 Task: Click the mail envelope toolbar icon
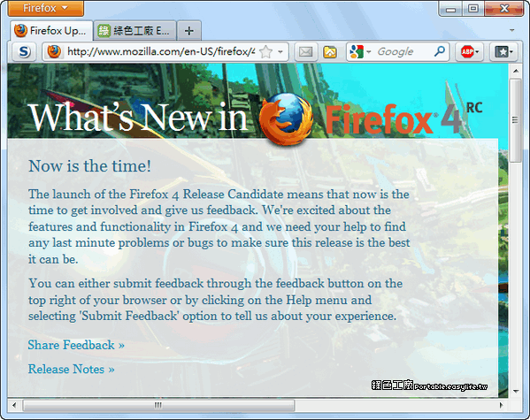(305, 51)
